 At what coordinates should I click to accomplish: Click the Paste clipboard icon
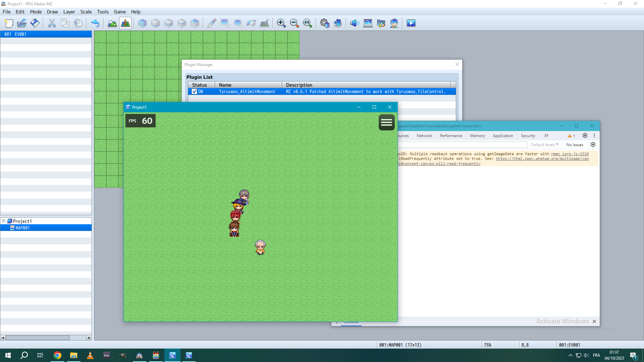(x=78, y=23)
